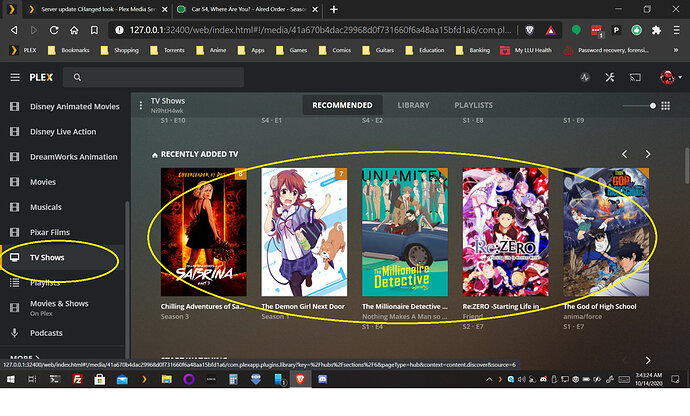This screenshot has height=416, width=690.
Task: Open File Explorer from taskbar
Action: coord(166,379)
